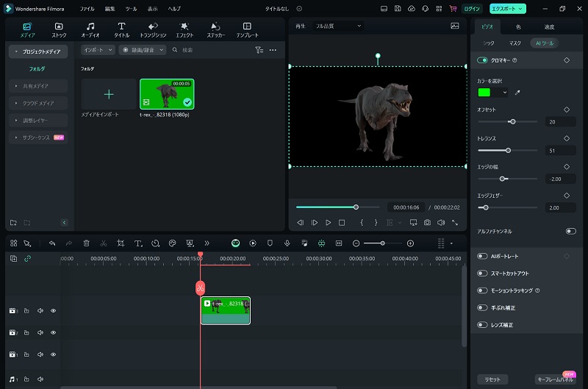Click the delete trash icon in timeline toolbar
The image size is (588, 389).
coord(86,243)
